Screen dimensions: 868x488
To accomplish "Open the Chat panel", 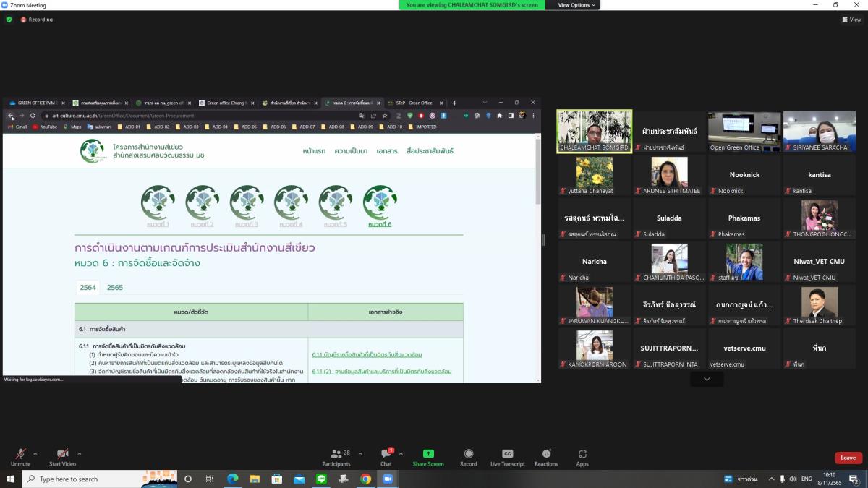I will (386, 454).
